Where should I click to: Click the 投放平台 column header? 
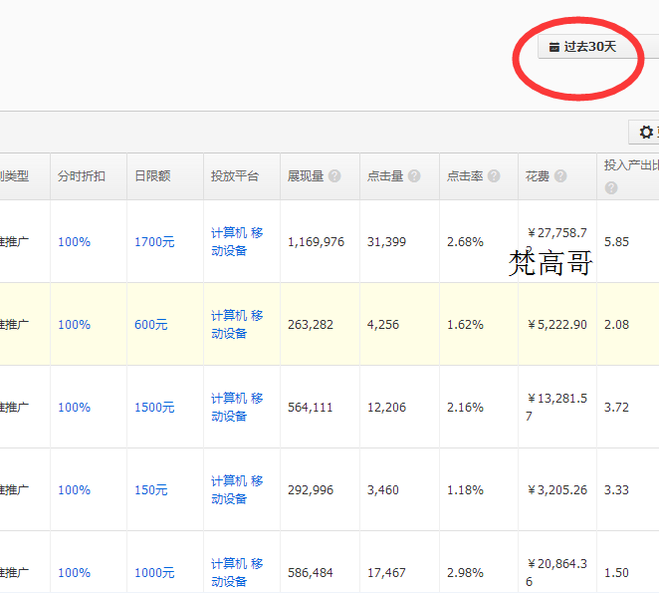tap(234, 176)
